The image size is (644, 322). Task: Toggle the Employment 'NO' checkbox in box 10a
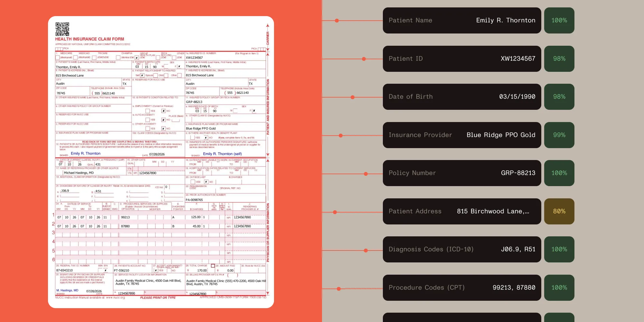[164, 111]
